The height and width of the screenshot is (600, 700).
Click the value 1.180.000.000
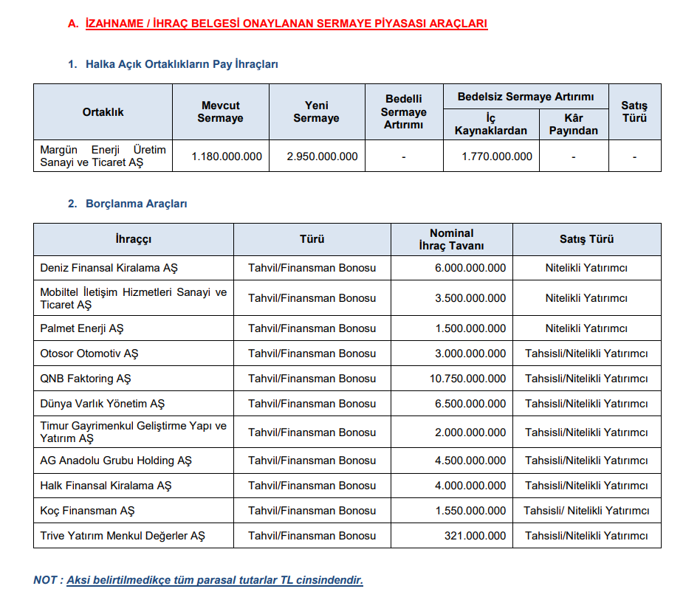[x=227, y=156]
